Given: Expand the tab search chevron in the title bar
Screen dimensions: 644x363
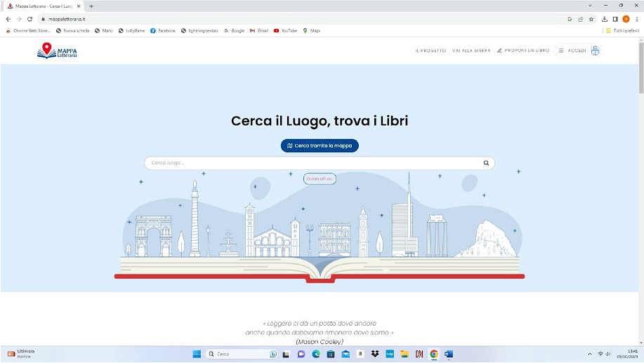Looking at the screenshot, I should [590, 6].
